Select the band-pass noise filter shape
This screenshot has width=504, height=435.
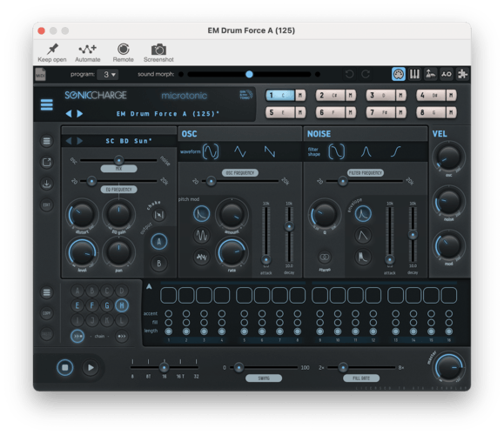366,151
